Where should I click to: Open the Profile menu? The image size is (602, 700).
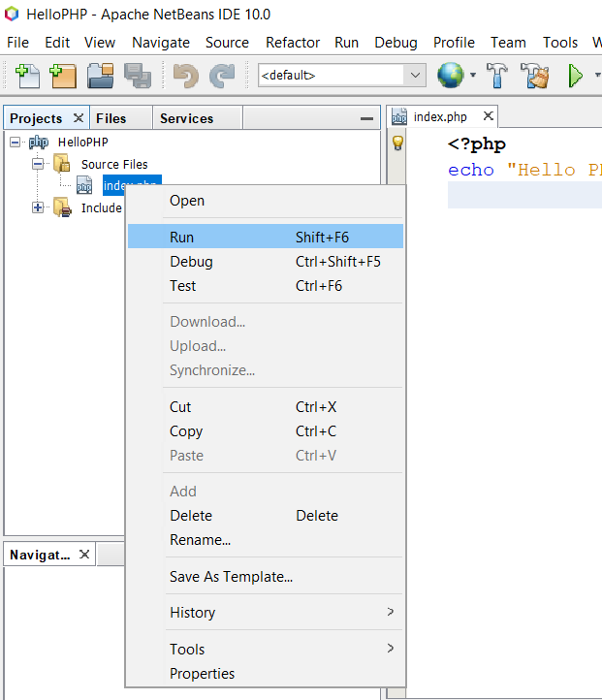[454, 43]
